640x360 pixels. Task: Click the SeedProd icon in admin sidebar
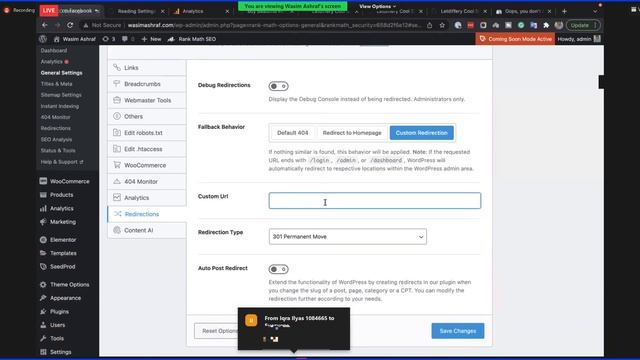tap(43, 267)
